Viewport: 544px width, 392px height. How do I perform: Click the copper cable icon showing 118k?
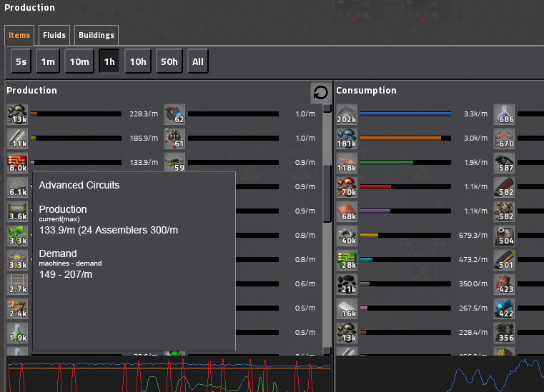pyautogui.click(x=347, y=163)
